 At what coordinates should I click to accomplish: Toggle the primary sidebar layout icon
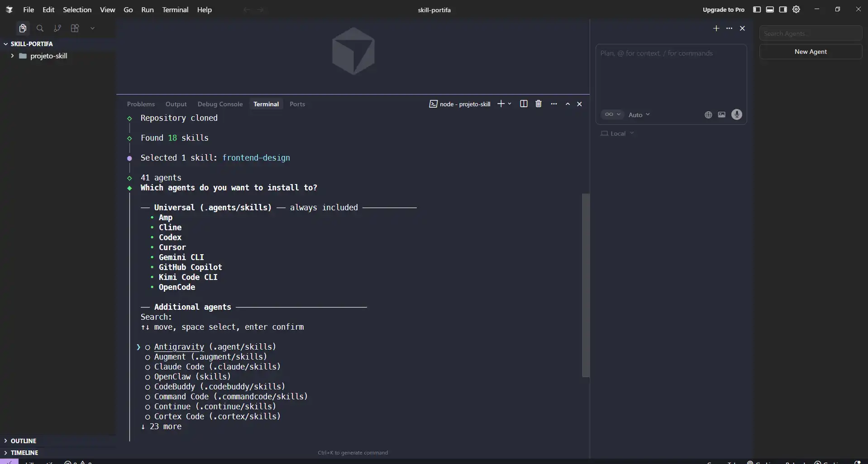757,9
